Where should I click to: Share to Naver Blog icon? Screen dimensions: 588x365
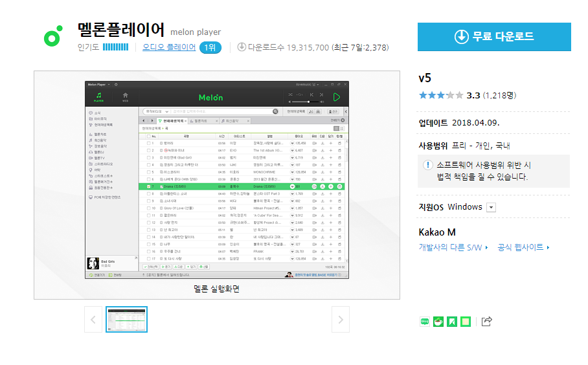point(425,322)
